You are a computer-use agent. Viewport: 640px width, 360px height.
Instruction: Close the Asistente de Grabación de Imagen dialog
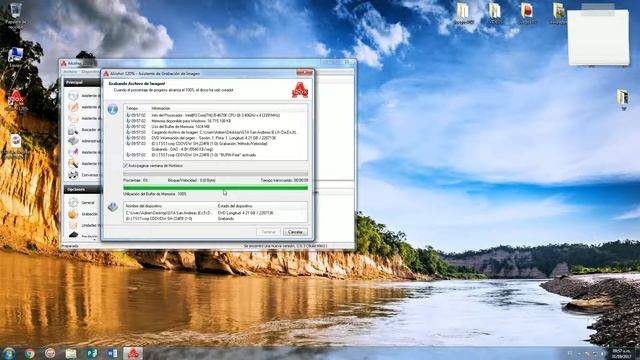coord(304,73)
